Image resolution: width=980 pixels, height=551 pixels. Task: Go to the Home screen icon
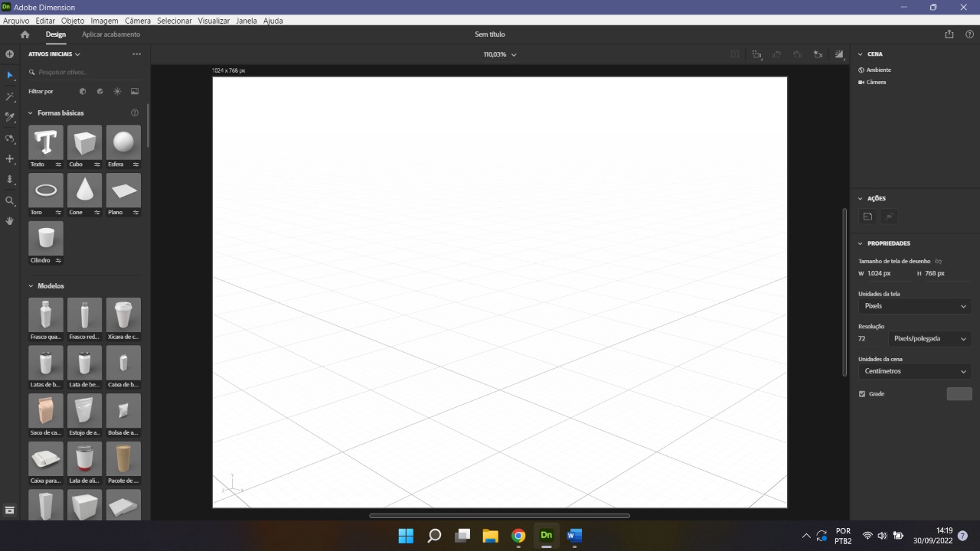(x=24, y=34)
